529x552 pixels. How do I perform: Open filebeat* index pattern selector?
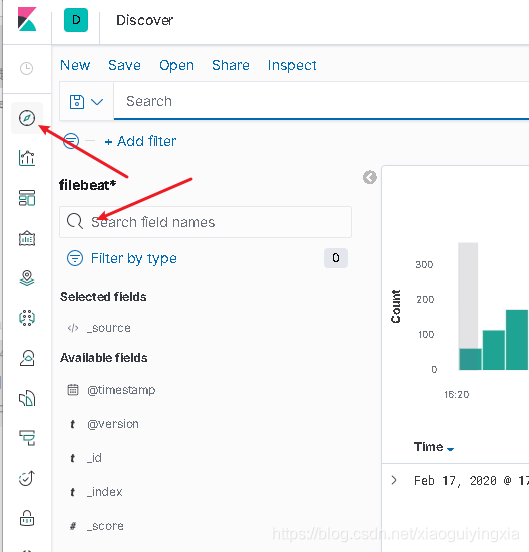pyautogui.click(x=87, y=185)
